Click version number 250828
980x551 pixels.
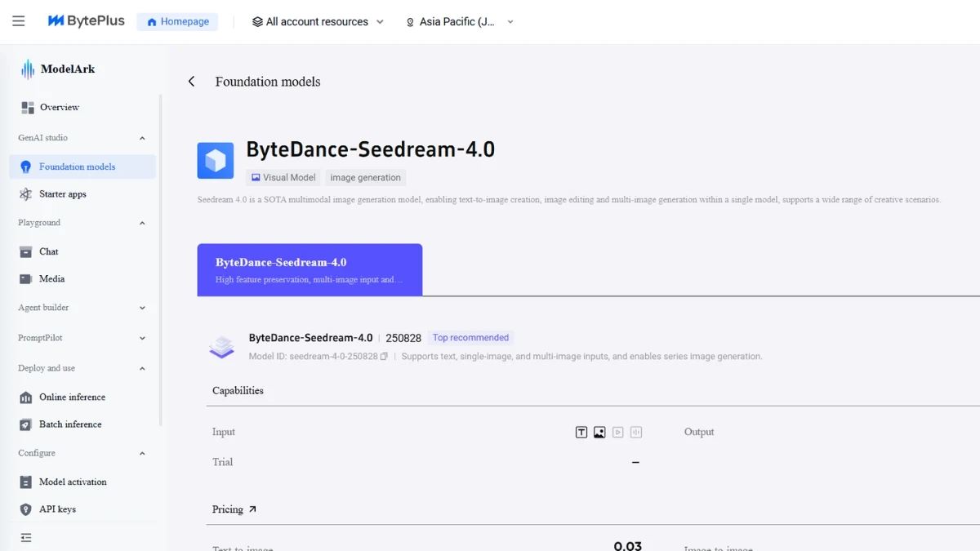[x=403, y=338]
